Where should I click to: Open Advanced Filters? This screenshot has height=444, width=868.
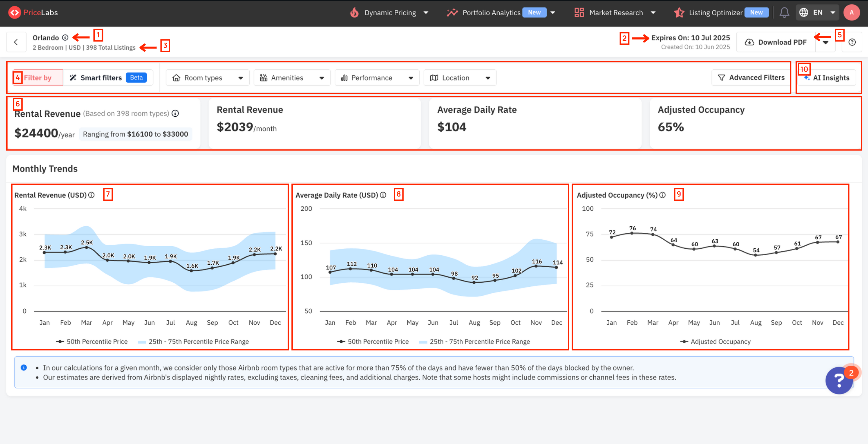click(751, 78)
